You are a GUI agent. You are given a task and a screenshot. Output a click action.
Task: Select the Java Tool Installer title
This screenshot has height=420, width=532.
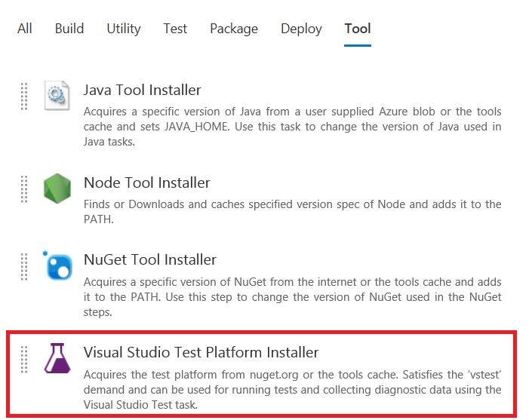tap(142, 90)
